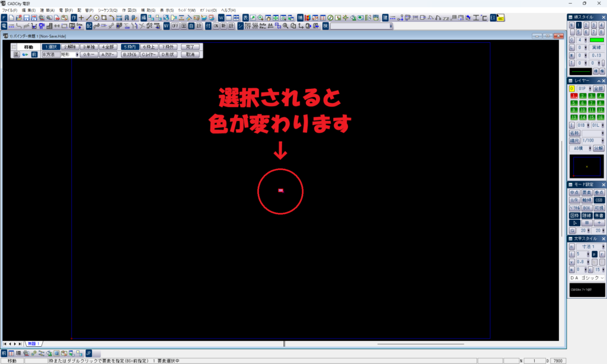Click the blue 付 icon in second toolbar
The width and height of the screenshot is (607, 364).
pos(208,26)
